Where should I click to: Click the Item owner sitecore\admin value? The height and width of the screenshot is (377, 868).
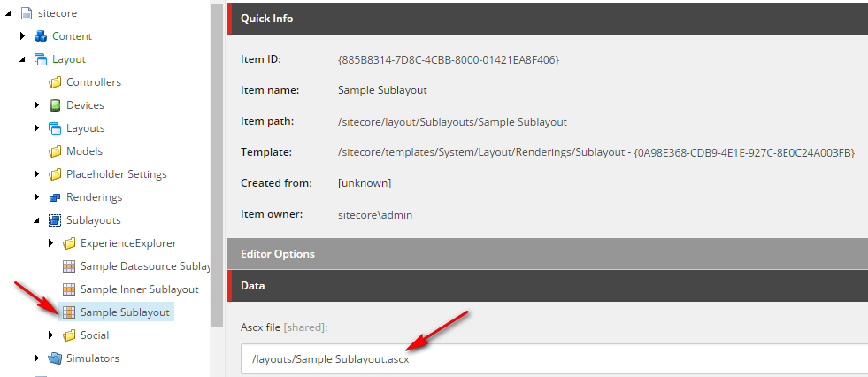[375, 215]
